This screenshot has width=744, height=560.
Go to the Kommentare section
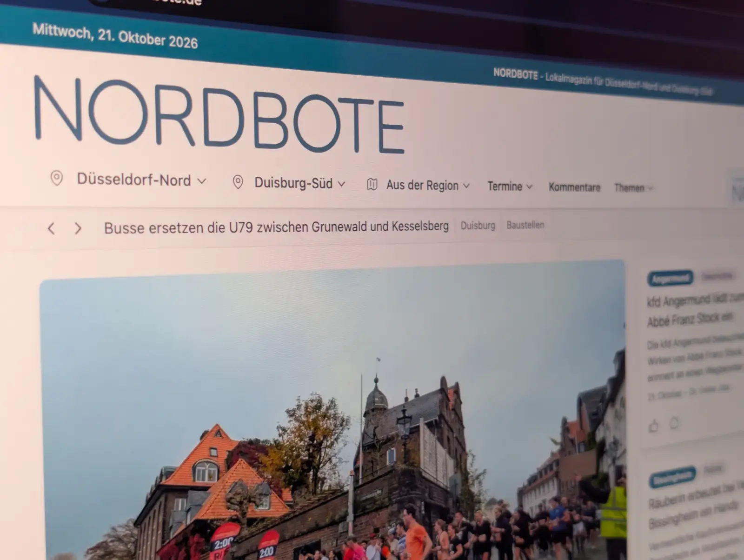pyautogui.click(x=574, y=187)
